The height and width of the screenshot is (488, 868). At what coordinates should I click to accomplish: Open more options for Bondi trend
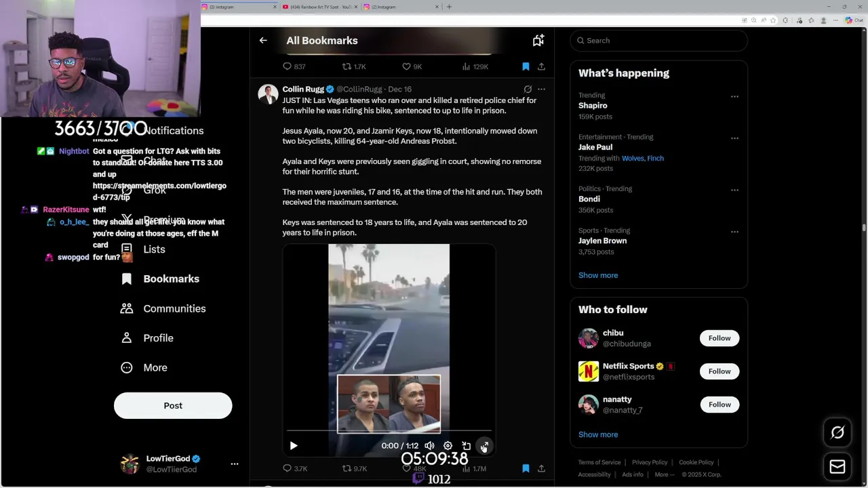[734, 190]
